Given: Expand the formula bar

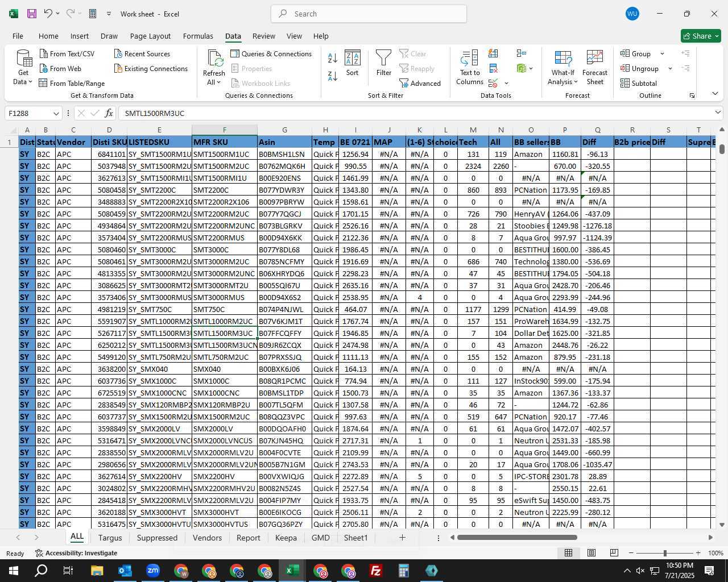Looking at the screenshot, I should pyautogui.click(x=718, y=113).
